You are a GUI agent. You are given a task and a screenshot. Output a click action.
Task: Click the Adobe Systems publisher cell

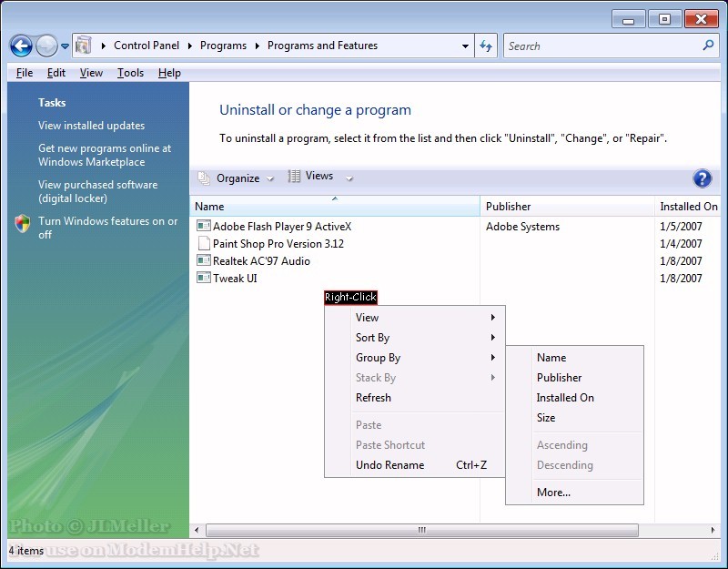coord(522,226)
